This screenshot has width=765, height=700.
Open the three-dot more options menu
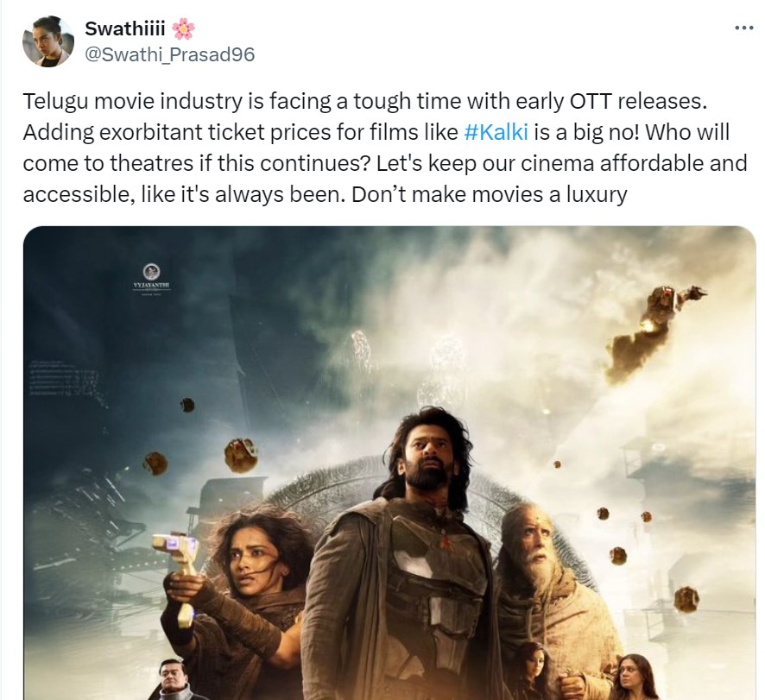(x=744, y=28)
